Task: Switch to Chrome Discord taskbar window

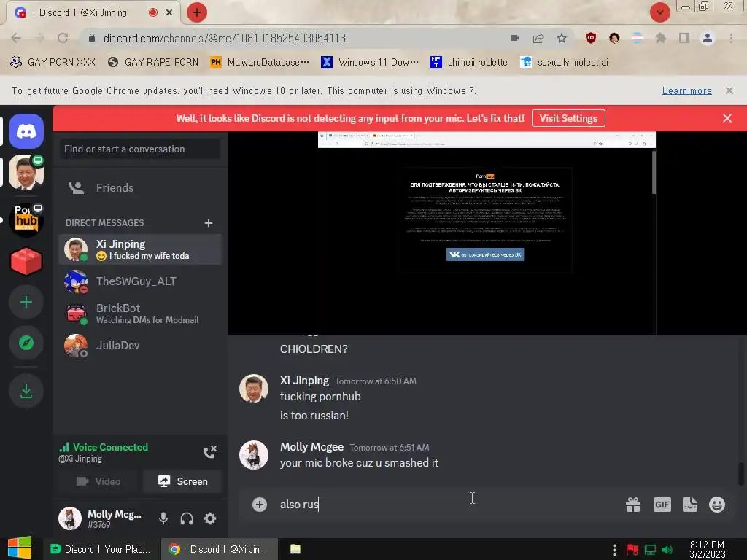Action: click(219, 549)
